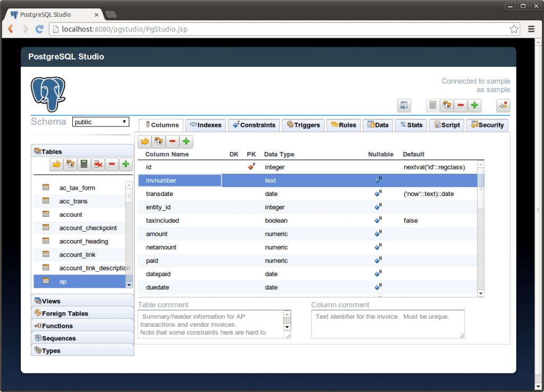
Task: Open the table report icon in Tables toolbar
Action: pos(84,164)
